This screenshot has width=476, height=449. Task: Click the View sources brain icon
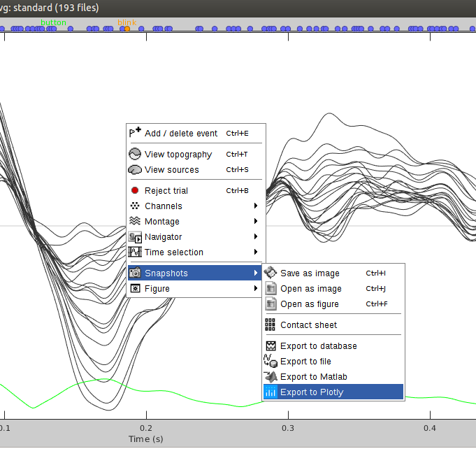coord(135,170)
